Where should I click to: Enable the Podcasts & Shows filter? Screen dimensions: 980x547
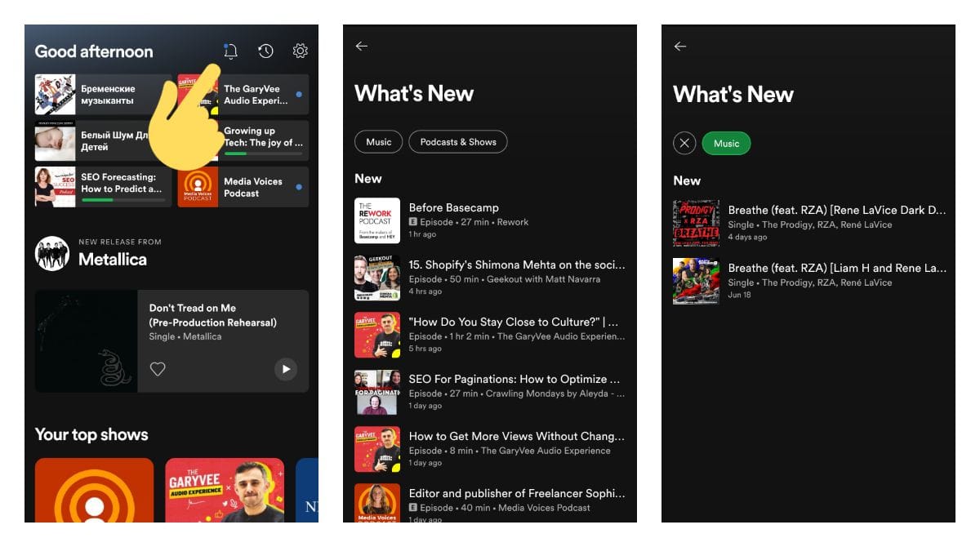[458, 141]
